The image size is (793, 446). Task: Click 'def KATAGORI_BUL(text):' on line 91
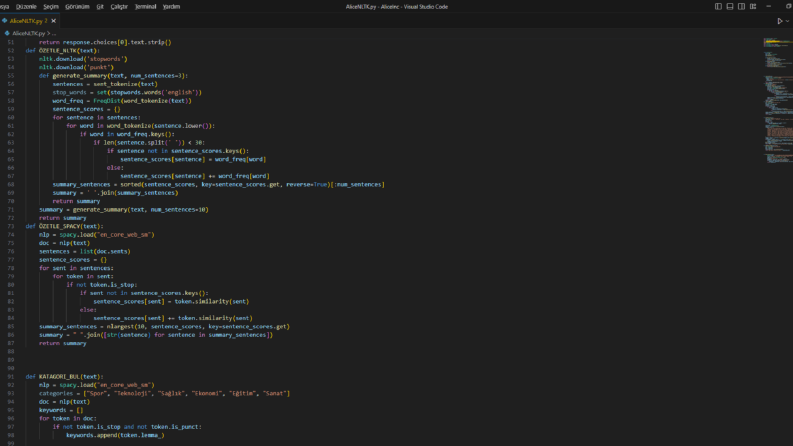64,377
